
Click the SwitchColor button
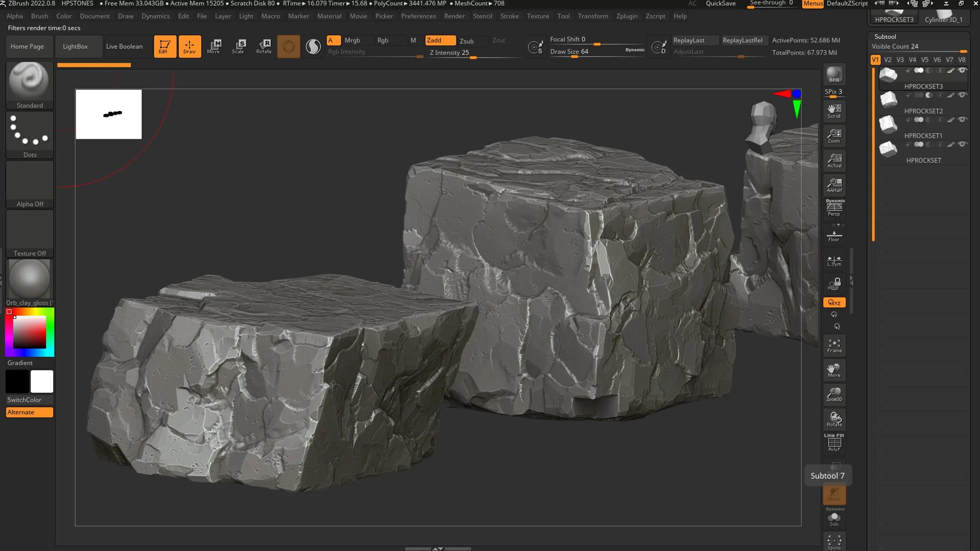29,399
